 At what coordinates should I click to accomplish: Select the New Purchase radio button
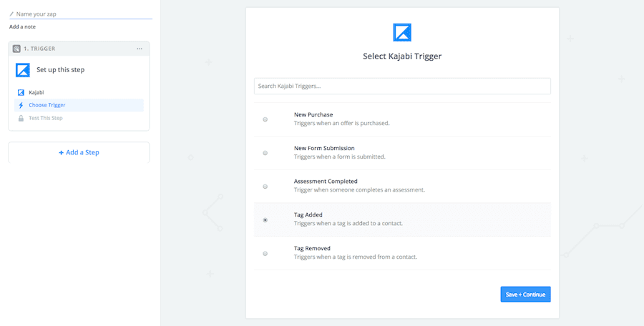pos(265,119)
